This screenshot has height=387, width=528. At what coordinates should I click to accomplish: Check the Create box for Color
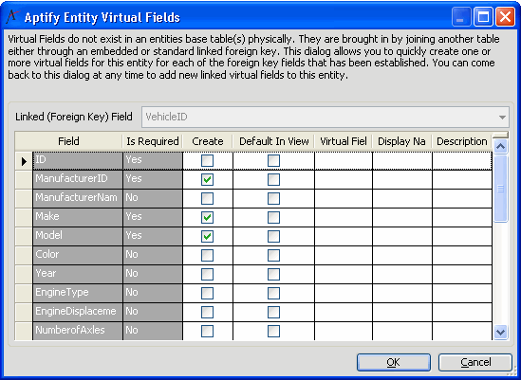pos(207,255)
